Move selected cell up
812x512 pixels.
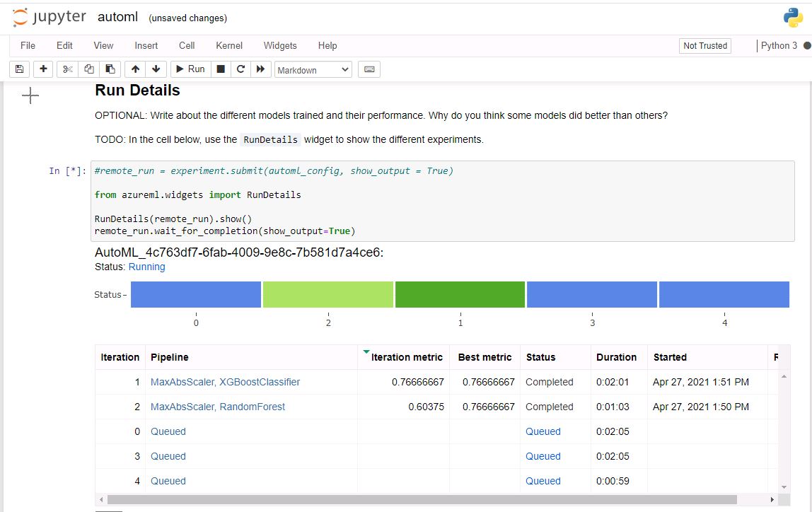(134, 69)
